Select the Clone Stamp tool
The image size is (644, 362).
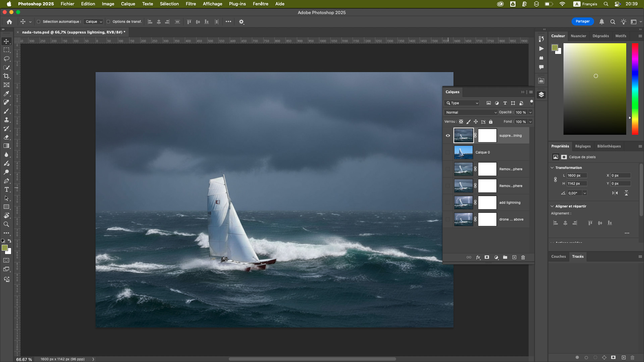(x=6, y=120)
